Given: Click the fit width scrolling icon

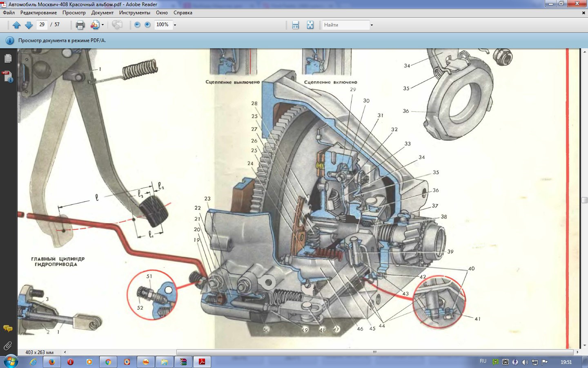Looking at the screenshot, I should 296,25.
